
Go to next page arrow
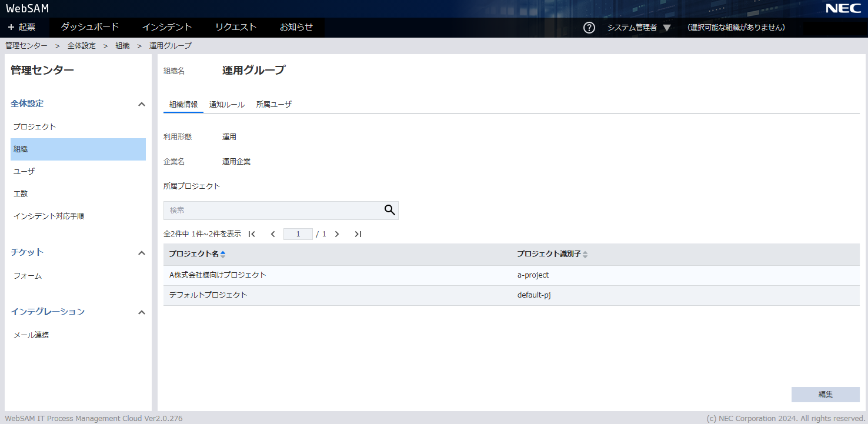(337, 234)
